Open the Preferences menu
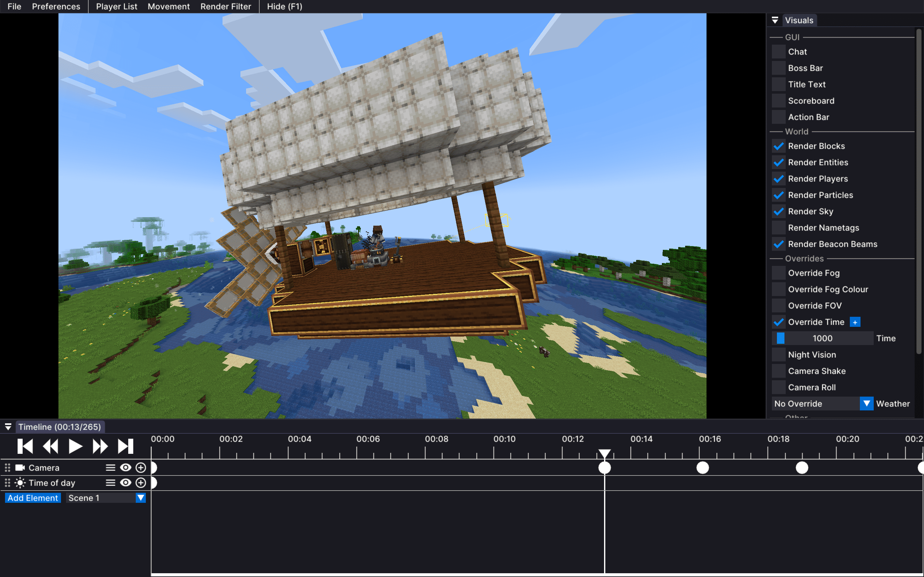The image size is (924, 577). (x=56, y=7)
